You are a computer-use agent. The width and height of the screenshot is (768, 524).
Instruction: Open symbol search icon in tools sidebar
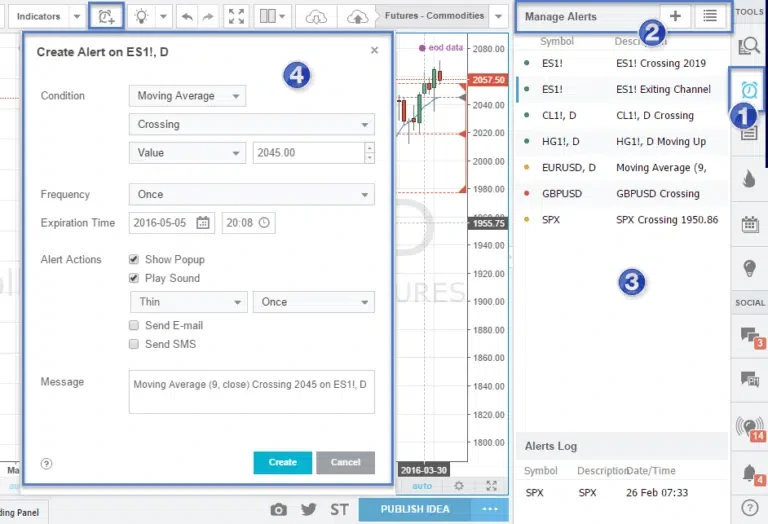(749, 47)
